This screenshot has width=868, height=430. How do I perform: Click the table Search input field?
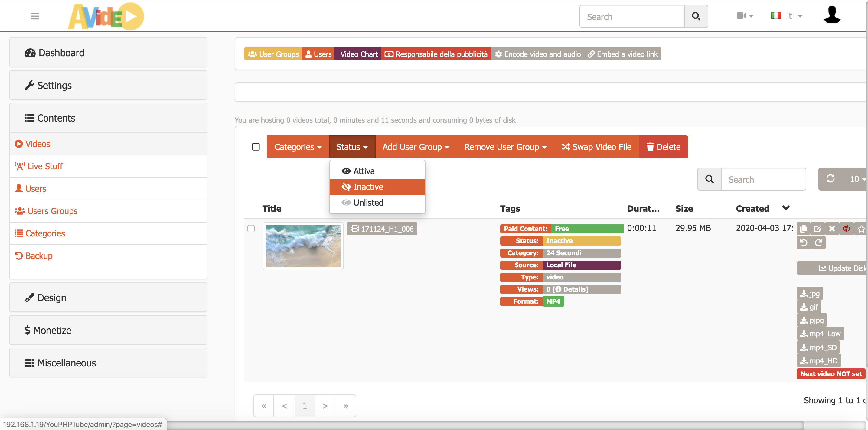click(x=764, y=179)
